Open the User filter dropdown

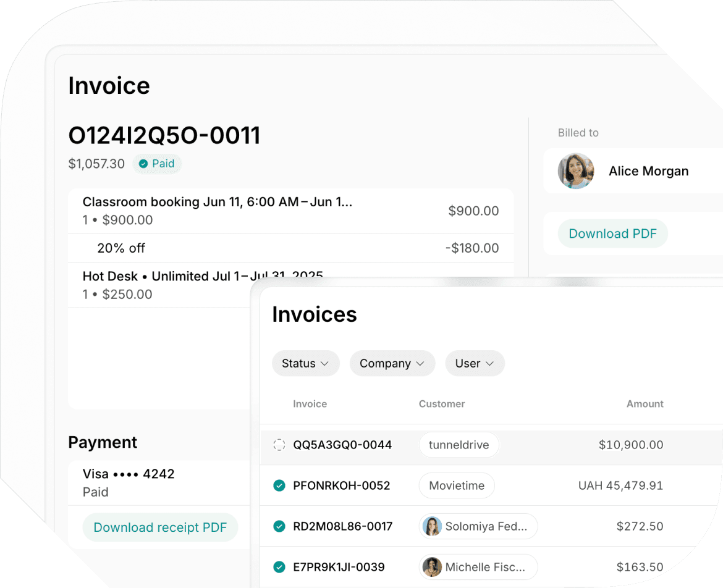coord(475,363)
